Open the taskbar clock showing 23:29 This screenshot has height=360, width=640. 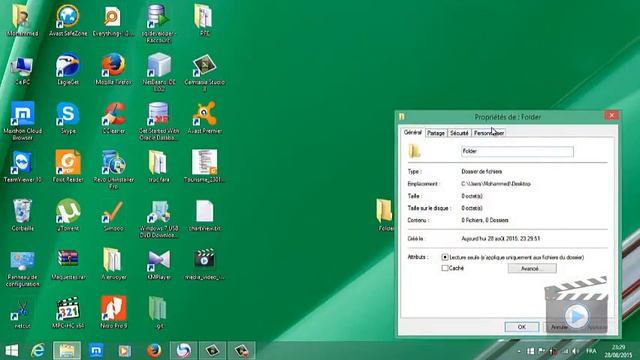618,351
